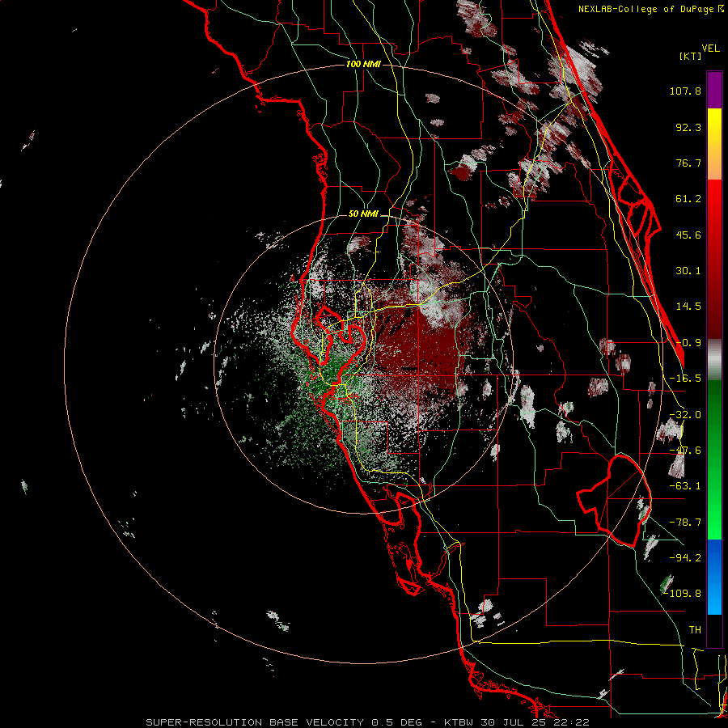728x728 pixels.
Task: Click the NEXLAB-College of DuPage label
Action: (x=650, y=9)
